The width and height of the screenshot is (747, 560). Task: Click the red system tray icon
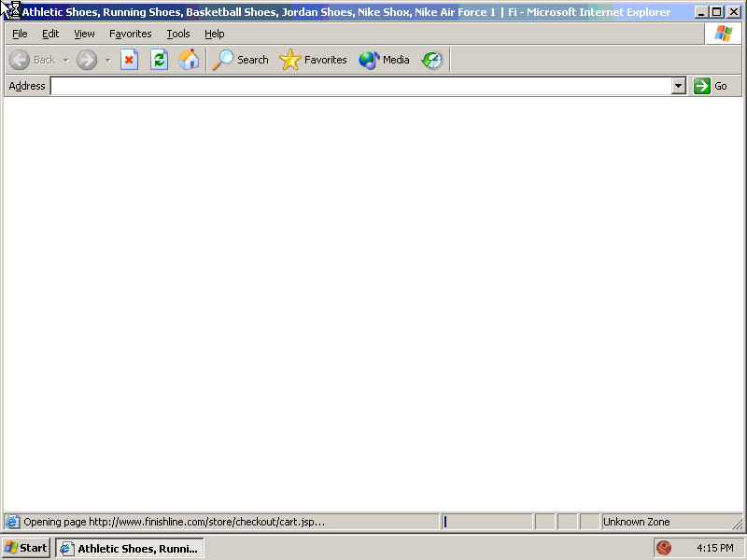664,548
